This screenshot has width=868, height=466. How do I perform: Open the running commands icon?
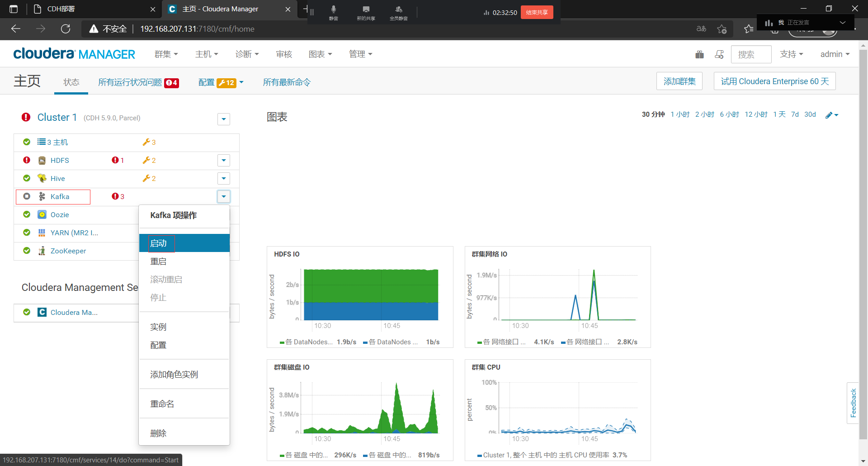point(719,54)
